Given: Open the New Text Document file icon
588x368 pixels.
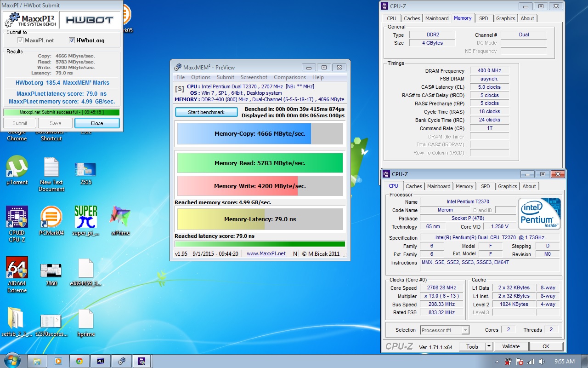Looking at the screenshot, I should coord(51,174).
